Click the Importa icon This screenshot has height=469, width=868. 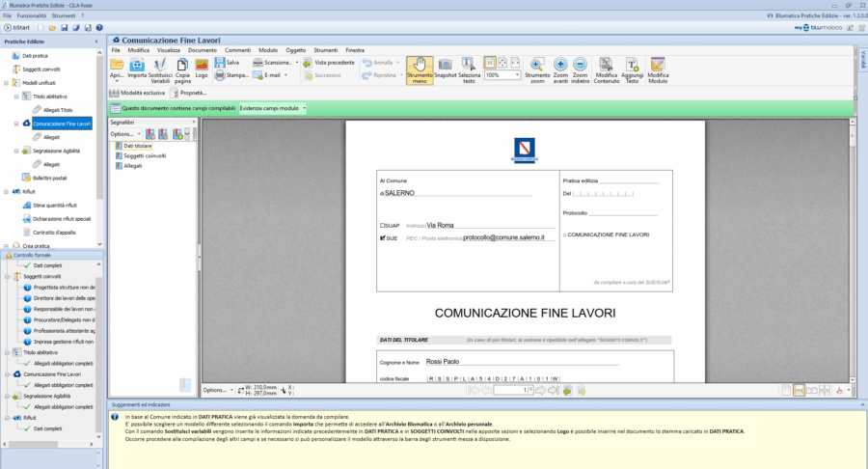pos(137,69)
